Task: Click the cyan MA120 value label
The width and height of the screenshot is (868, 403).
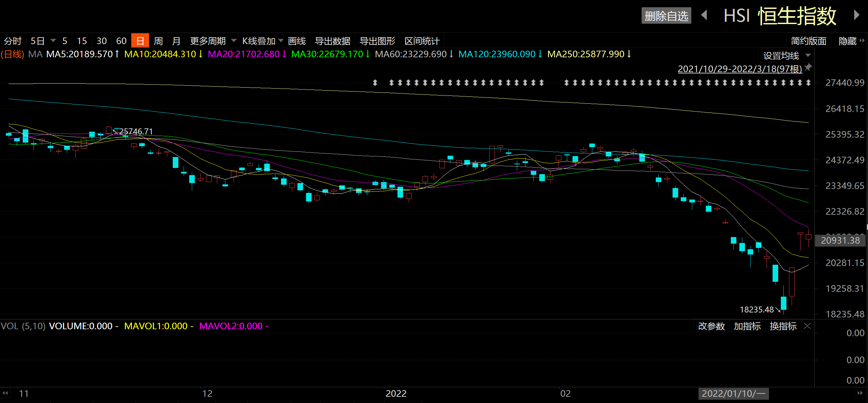Action: coord(501,54)
